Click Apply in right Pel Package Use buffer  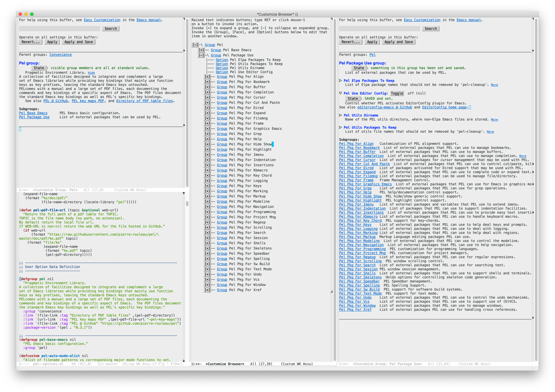click(x=372, y=42)
